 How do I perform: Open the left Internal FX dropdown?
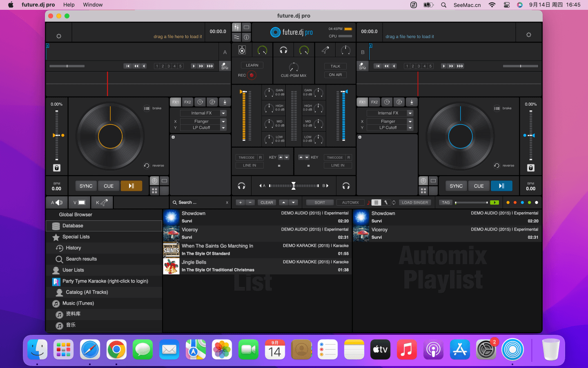point(223,113)
